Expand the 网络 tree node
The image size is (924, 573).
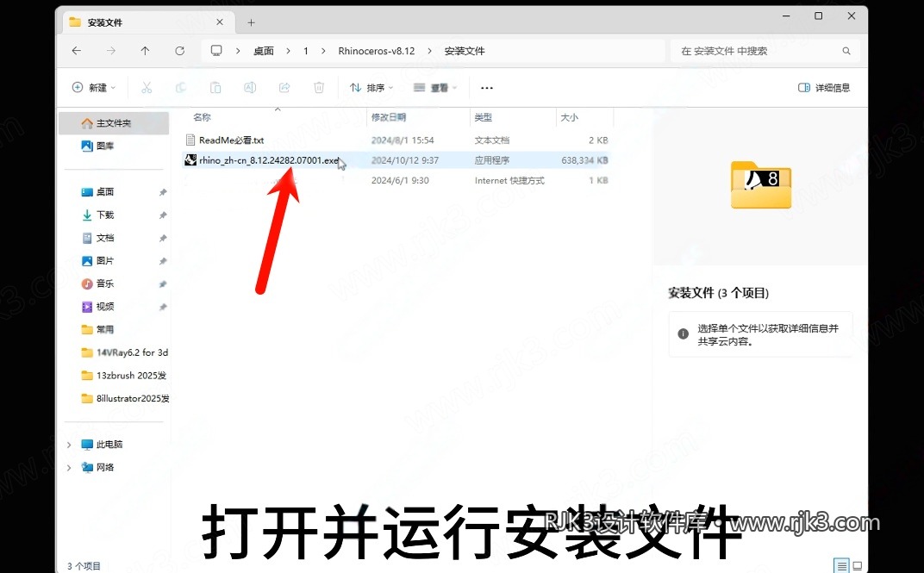click(x=69, y=468)
